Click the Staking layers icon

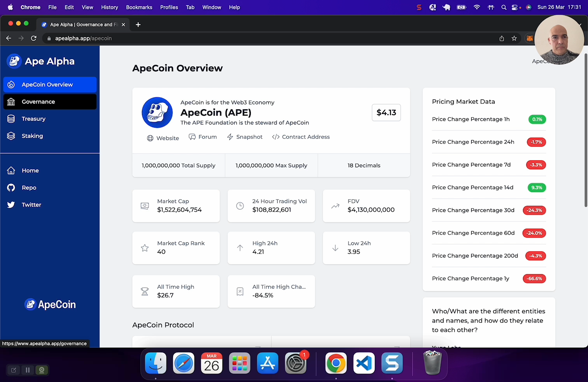(x=11, y=136)
